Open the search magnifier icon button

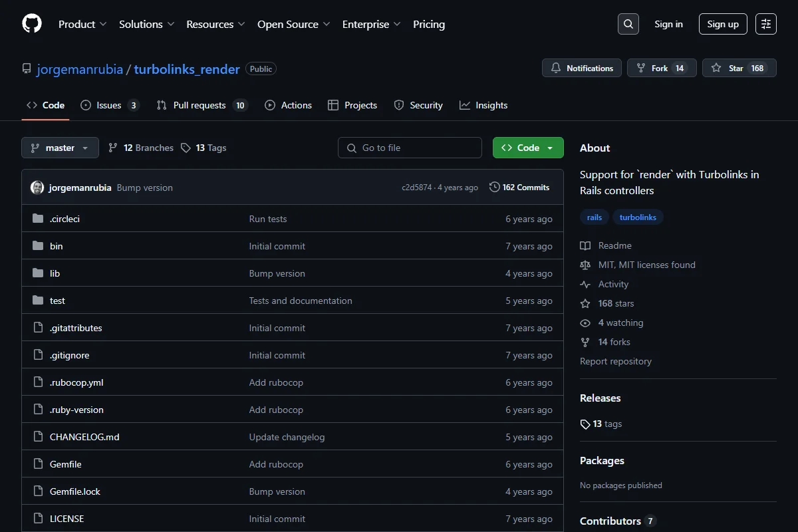628,24
